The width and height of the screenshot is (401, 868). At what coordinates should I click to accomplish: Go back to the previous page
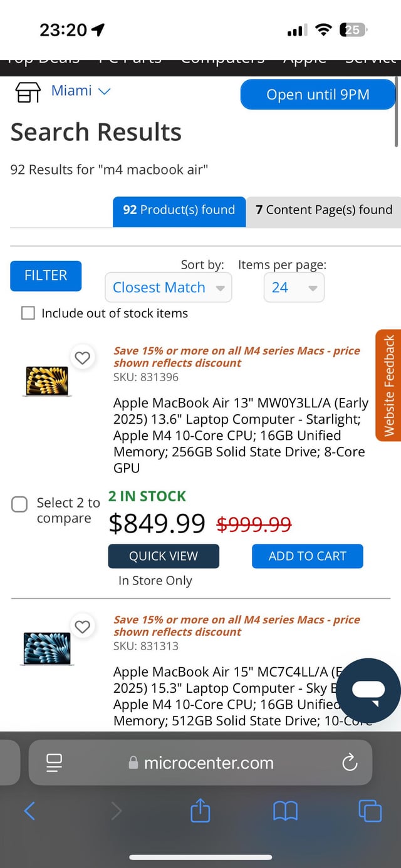click(x=29, y=811)
